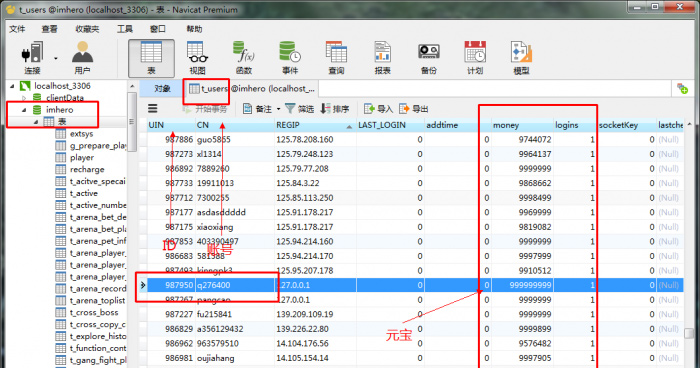Select the cell with account xiaoxiang
The image size is (700, 368).
coord(235,227)
